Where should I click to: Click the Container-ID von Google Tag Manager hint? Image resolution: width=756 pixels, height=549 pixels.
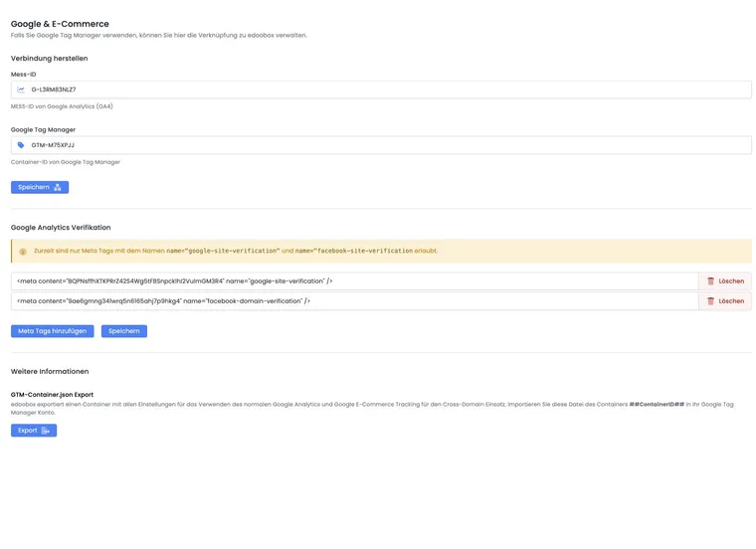tap(66, 162)
